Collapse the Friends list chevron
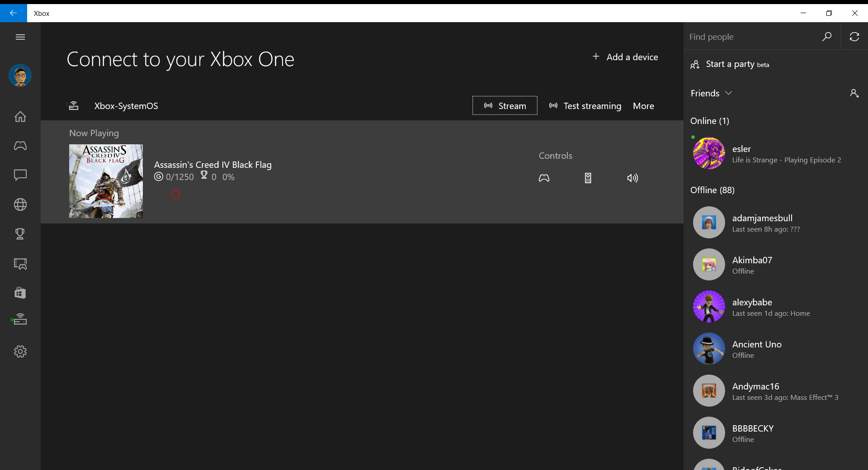This screenshot has width=868, height=470. 729,93
